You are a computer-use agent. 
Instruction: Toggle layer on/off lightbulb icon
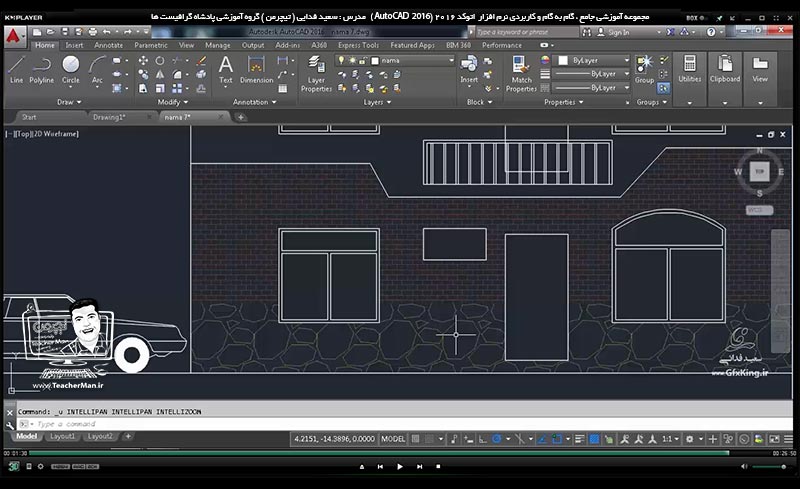click(341, 60)
